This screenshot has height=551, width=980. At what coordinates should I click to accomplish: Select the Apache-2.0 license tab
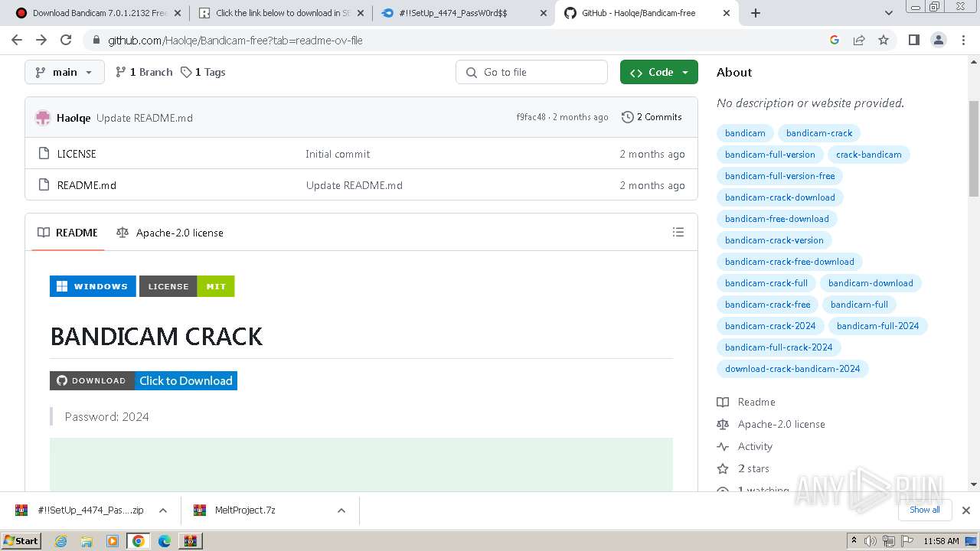point(170,233)
